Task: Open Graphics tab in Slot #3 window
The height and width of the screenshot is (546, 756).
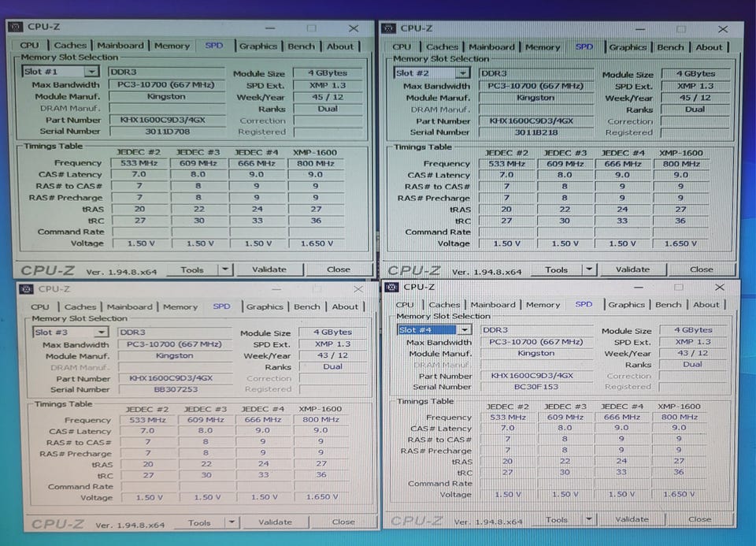Action: coord(265,306)
